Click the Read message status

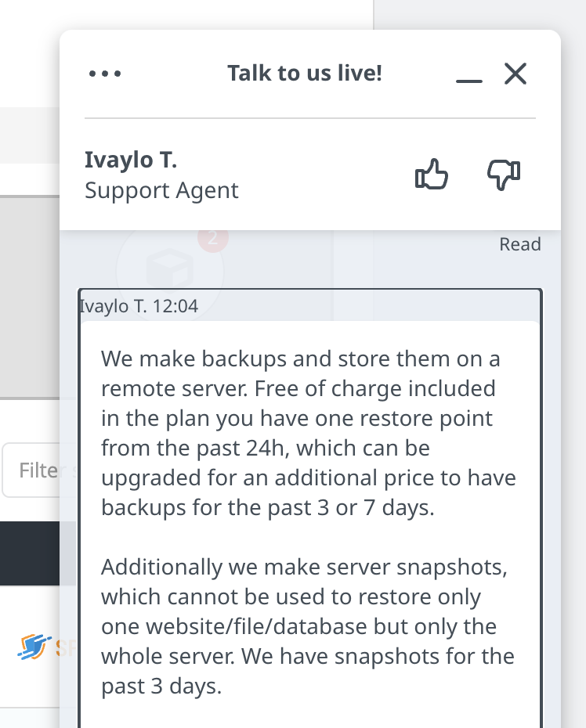pos(520,244)
